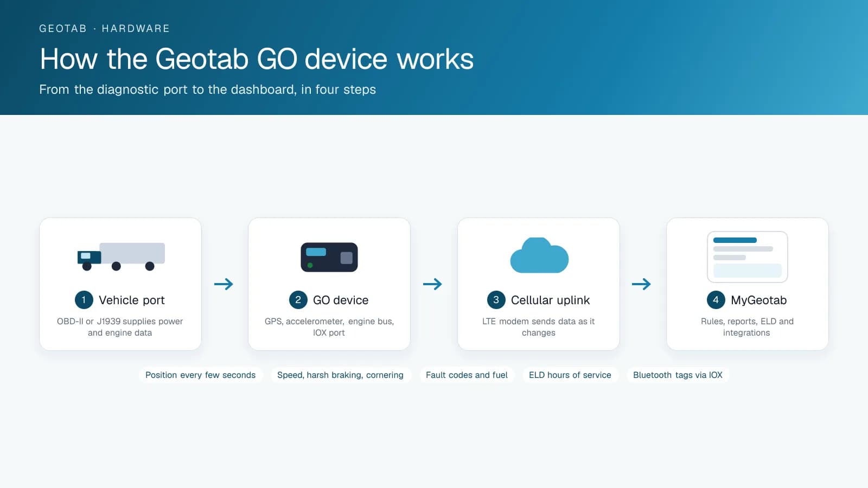
Task: Click the 'How the Geotab GO device works' heading
Action: click(257, 59)
